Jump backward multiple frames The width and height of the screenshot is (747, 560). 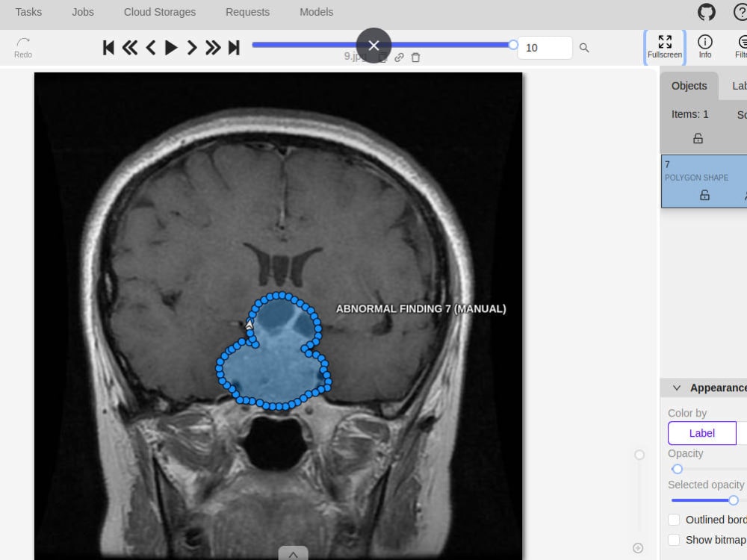click(129, 48)
